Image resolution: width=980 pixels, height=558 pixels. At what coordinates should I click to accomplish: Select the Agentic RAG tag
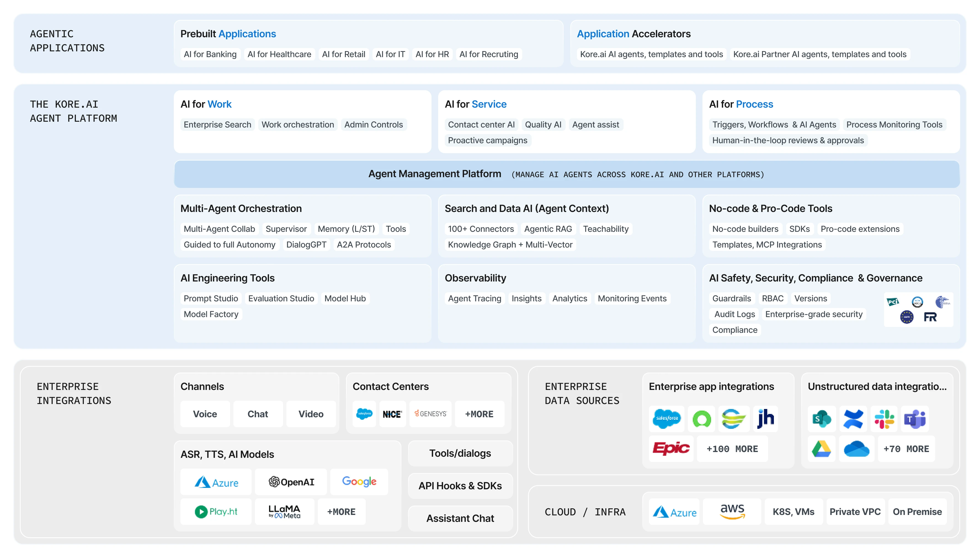[548, 229]
